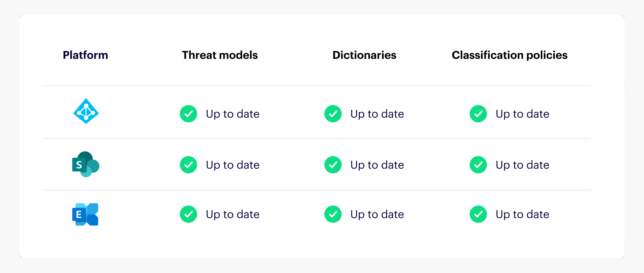Click Exchange dictionaries green checkmark
The height and width of the screenshot is (273, 644).
(333, 214)
